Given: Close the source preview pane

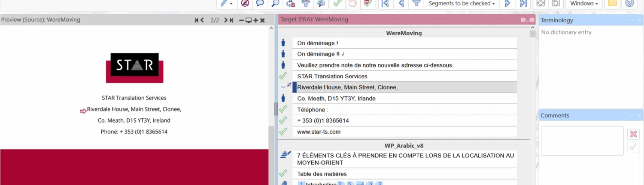Looking at the screenshot, I should click(262, 20).
